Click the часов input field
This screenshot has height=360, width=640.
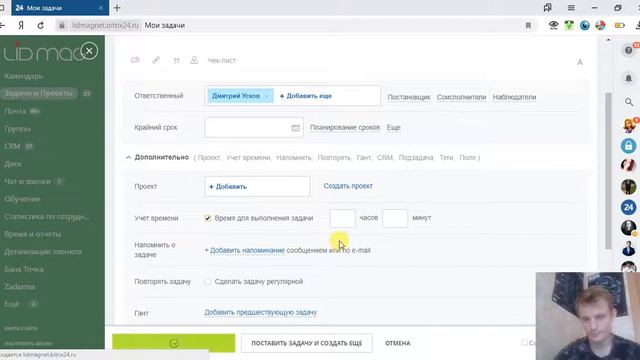[x=342, y=218]
